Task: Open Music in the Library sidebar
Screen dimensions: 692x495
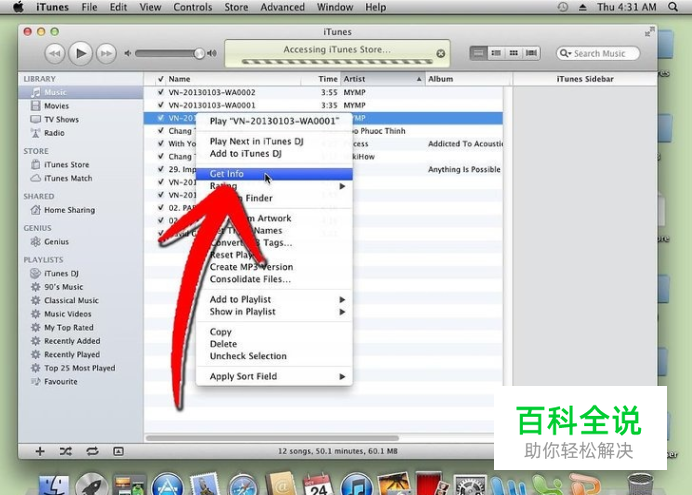Action: [x=81, y=92]
